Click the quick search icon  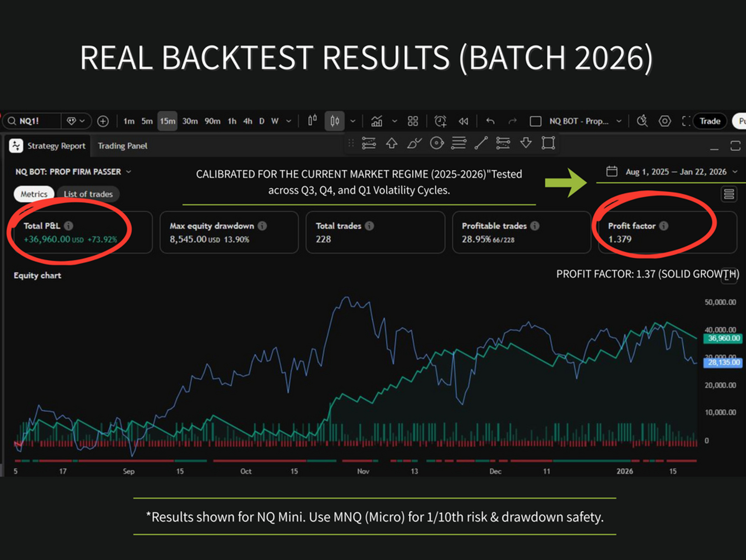pyautogui.click(x=642, y=121)
